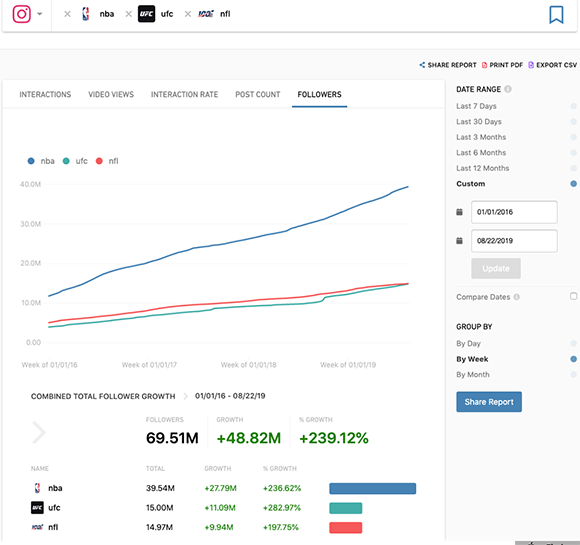Click the blue Share Report button
The width and height of the screenshot is (580, 545).
pos(489,402)
